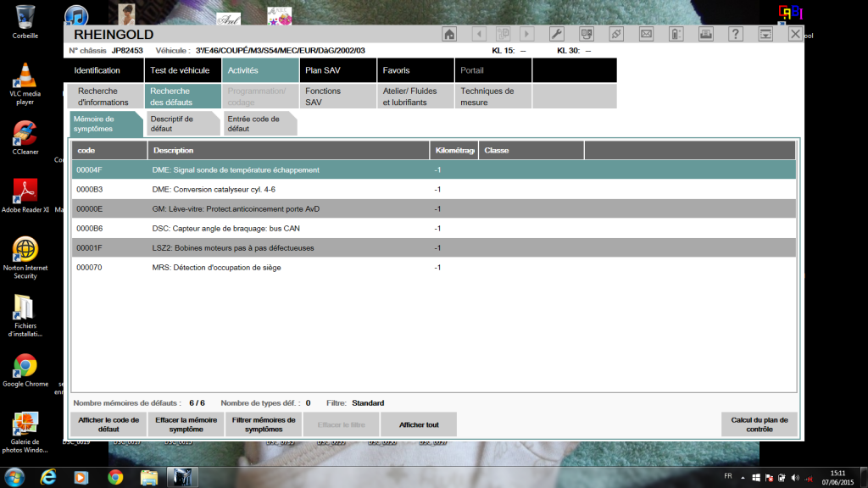Click Afficher le code de défaut button

(x=108, y=424)
